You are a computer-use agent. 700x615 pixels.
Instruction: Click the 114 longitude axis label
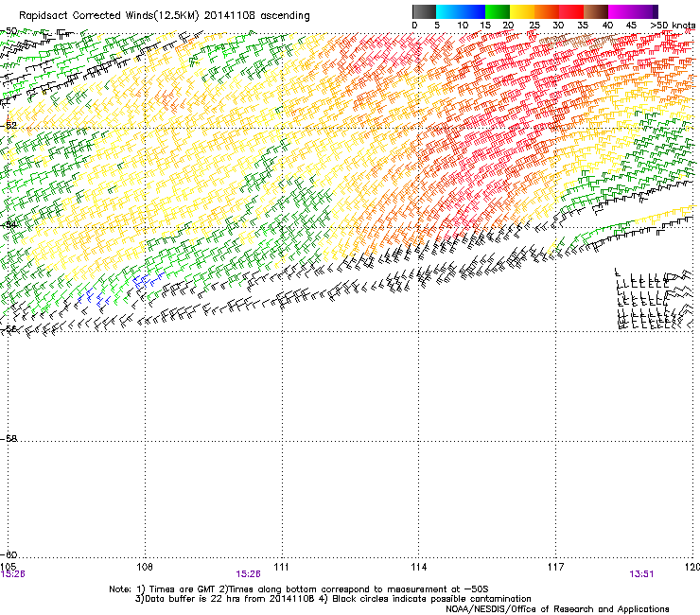point(418,567)
